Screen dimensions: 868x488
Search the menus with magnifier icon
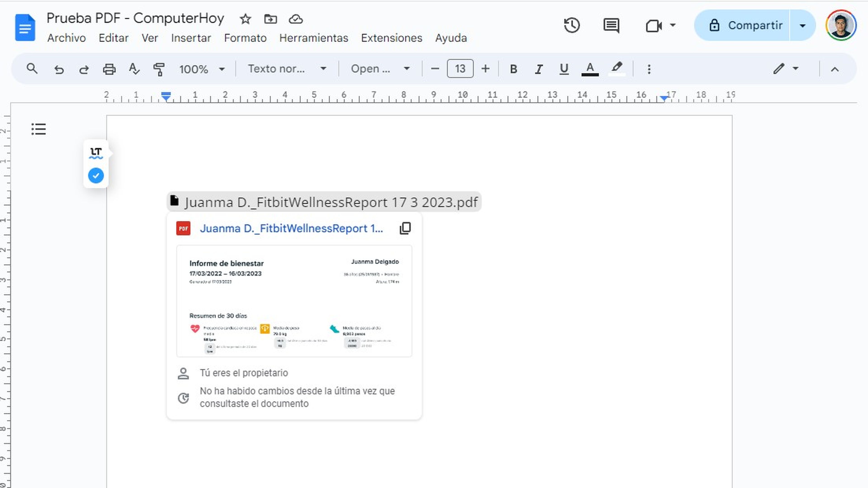32,69
